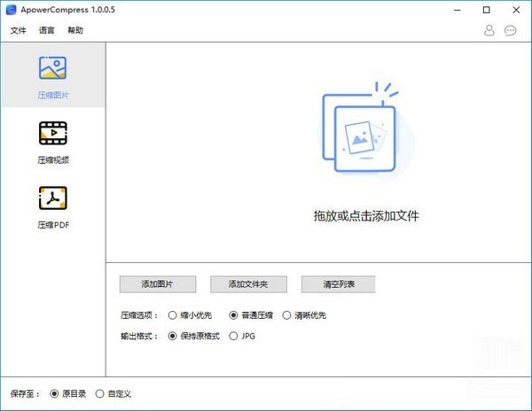
Task: Click the add-file picture illustration
Action: click(364, 133)
